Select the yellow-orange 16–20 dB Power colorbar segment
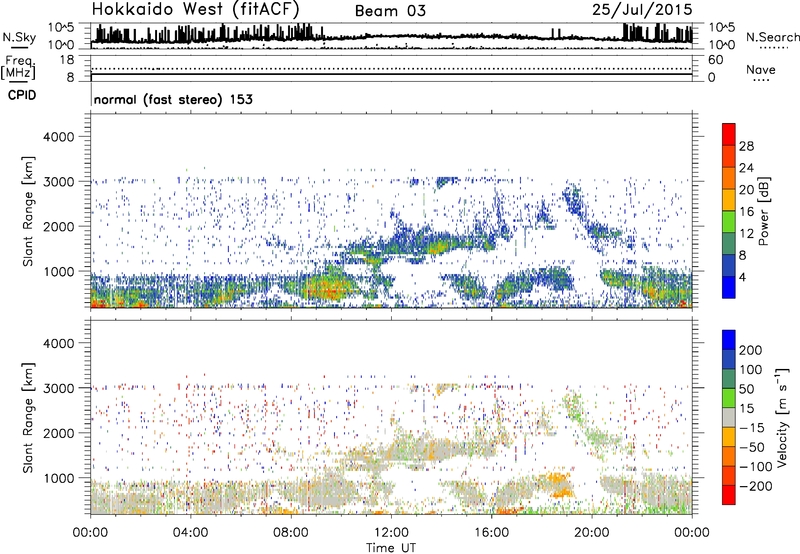The image size is (800, 554). pyautogui.click(x=729, y=199)
